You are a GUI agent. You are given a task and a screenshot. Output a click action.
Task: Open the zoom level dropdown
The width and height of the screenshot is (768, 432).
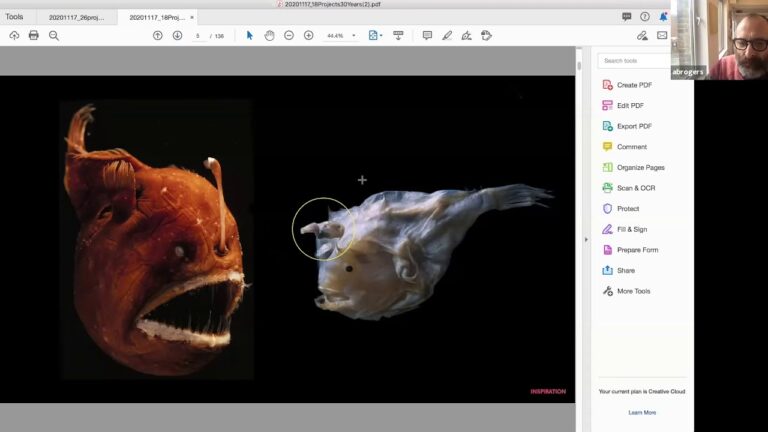tap(353, 35)
